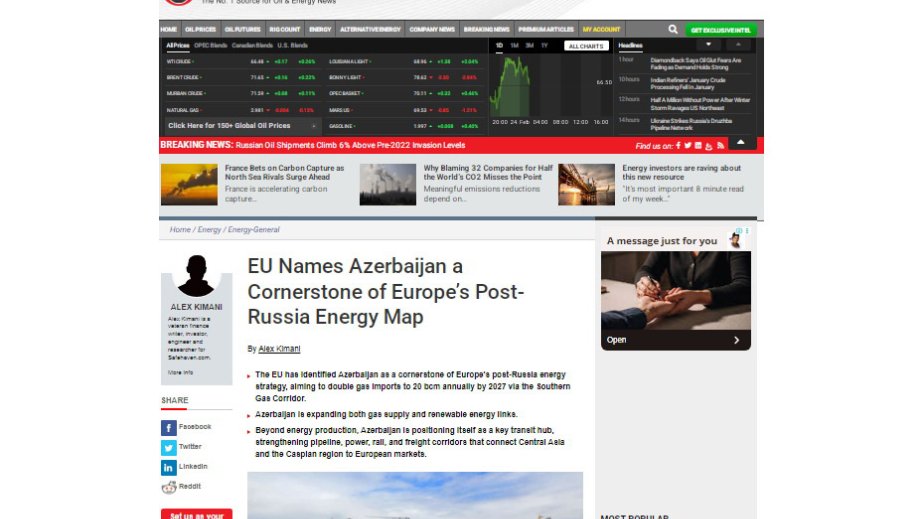923x519 pixels.
Task: Open Alex Kimani byline link
Action: click(x=279, y=349)
